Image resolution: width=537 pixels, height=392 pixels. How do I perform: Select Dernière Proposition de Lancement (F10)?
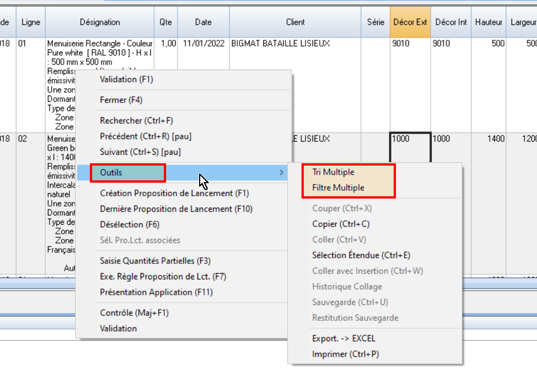pos(176,209)
